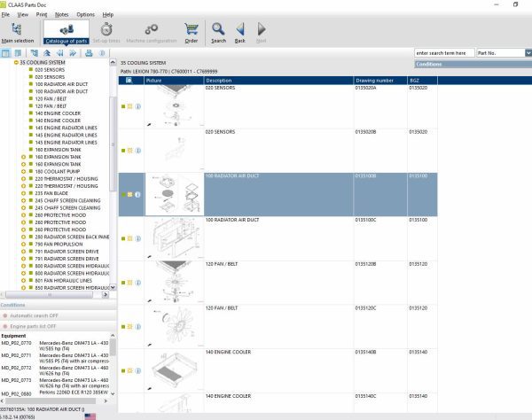Open the Notes menu
Viewport: 532px width, 420px height.
(62, 14)
